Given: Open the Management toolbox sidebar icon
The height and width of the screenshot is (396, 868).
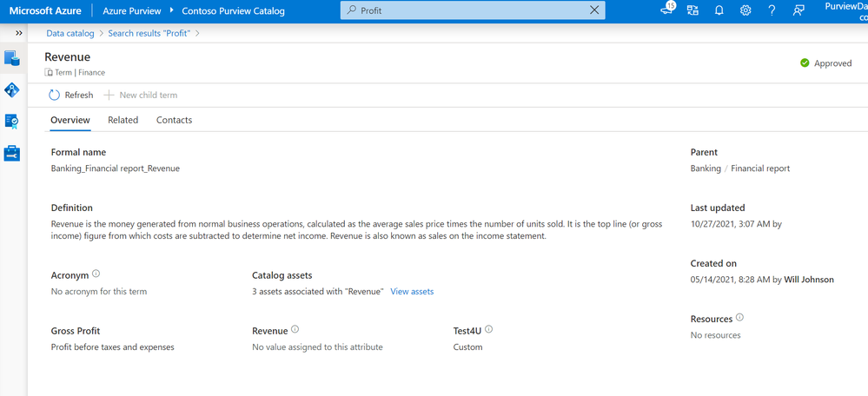Looking at the screenshot, I should click(12, 153).
